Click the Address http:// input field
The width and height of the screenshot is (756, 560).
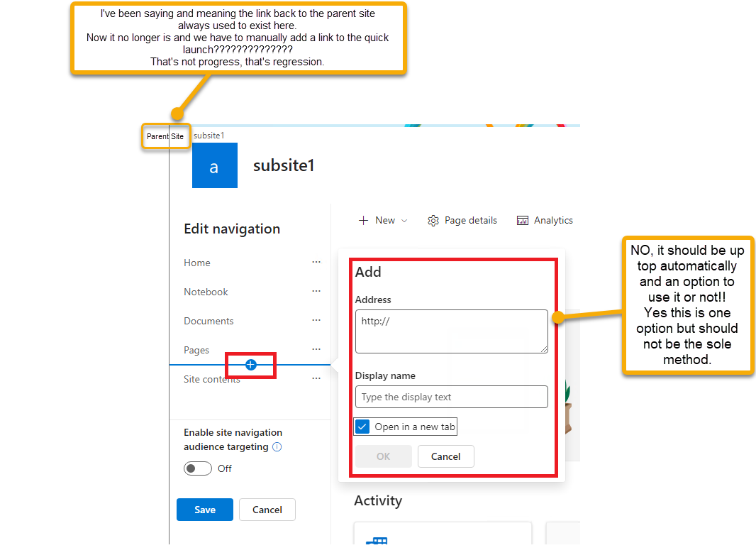[x=451, y=331]
